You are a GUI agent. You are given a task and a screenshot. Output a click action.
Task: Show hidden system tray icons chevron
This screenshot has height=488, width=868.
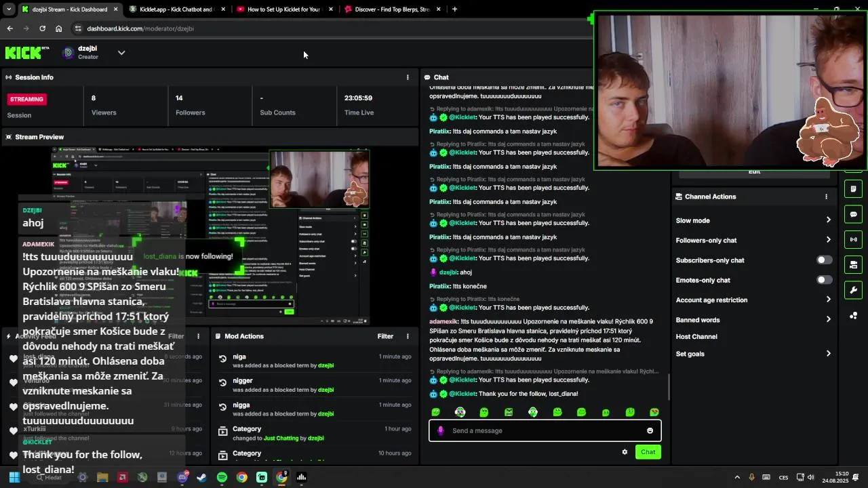click(x=737, y=477)
